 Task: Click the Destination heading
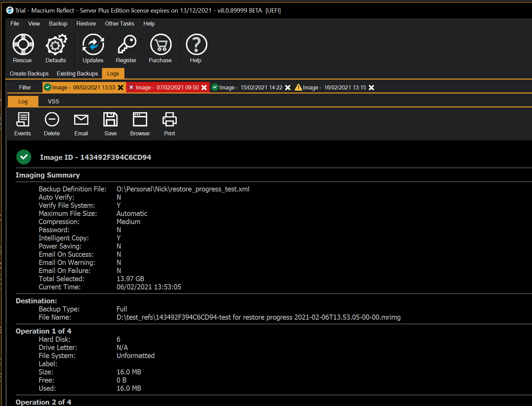click(x=36, y=301)
